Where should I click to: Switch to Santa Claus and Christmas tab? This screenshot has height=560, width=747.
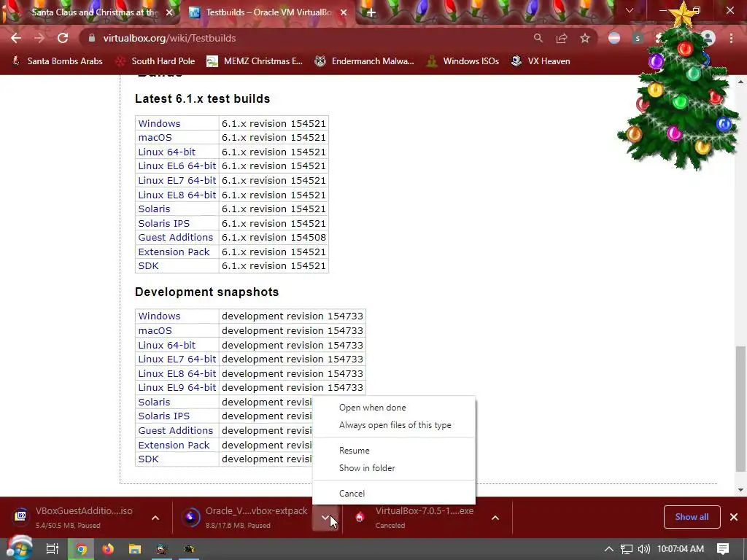94,12
